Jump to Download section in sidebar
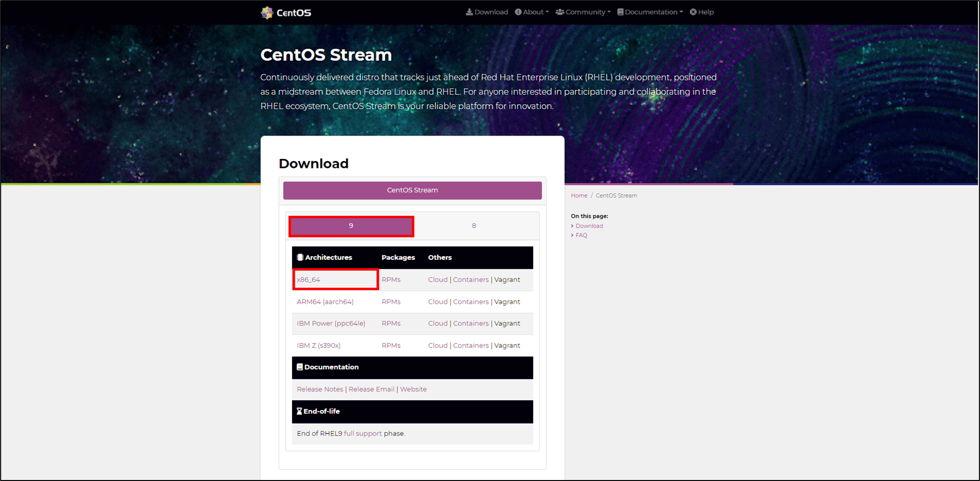Image resolution: width=980 pixels, height=481 pixels. point(589,226)
